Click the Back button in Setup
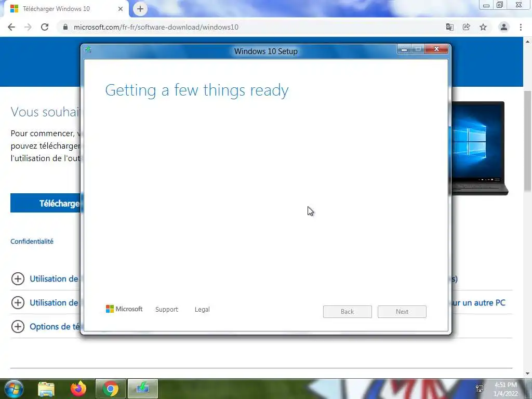This screenshot has width=532, height=399. (x=348, y=312)
